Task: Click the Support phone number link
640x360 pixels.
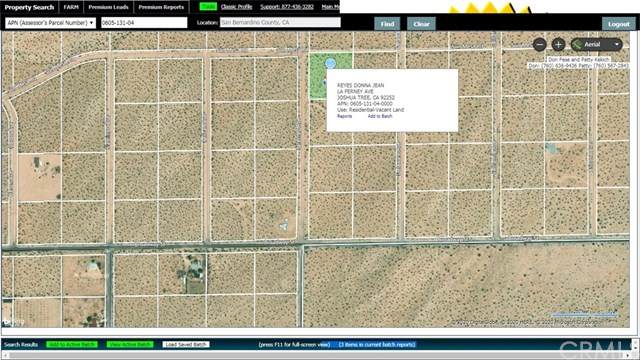Action: pos(287,7)
